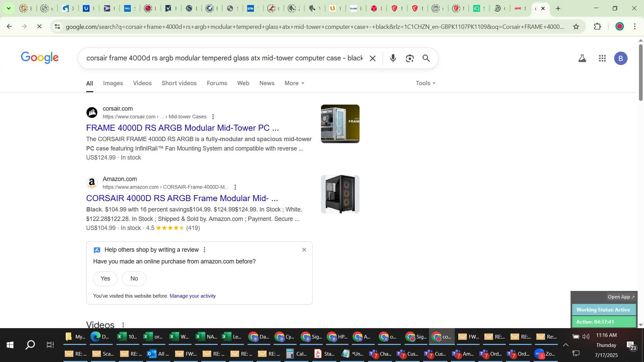Open CORSAIR 4000D RS ARGB Frame Amazon link

pyautogui.click(x=182, y=198)
